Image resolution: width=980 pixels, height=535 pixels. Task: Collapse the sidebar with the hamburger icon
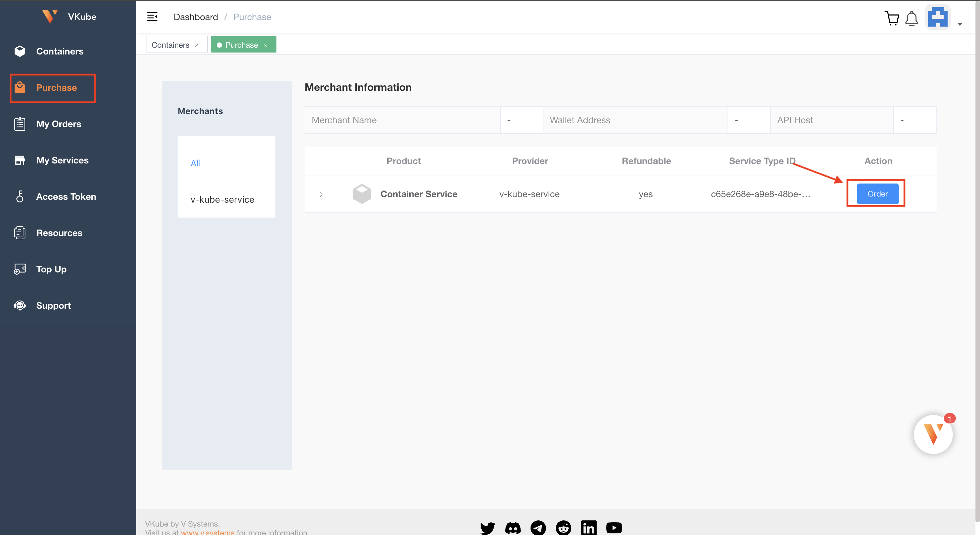152,17
